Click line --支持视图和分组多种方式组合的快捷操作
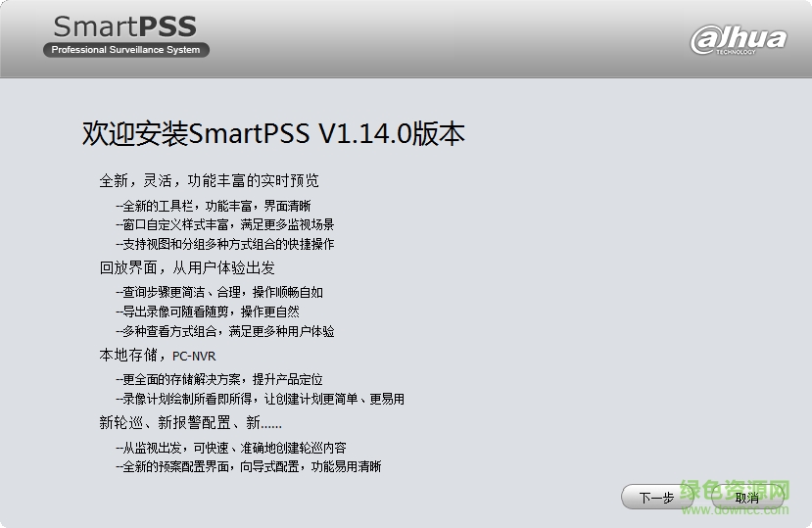The width and height of the screenshot is (812, 528). pos(225,244)
